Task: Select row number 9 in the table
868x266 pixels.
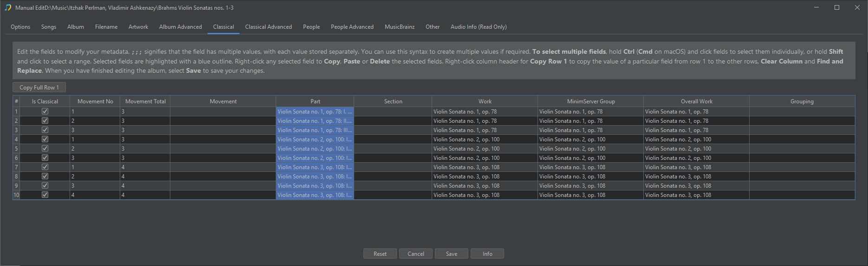Action: (16, 185)
